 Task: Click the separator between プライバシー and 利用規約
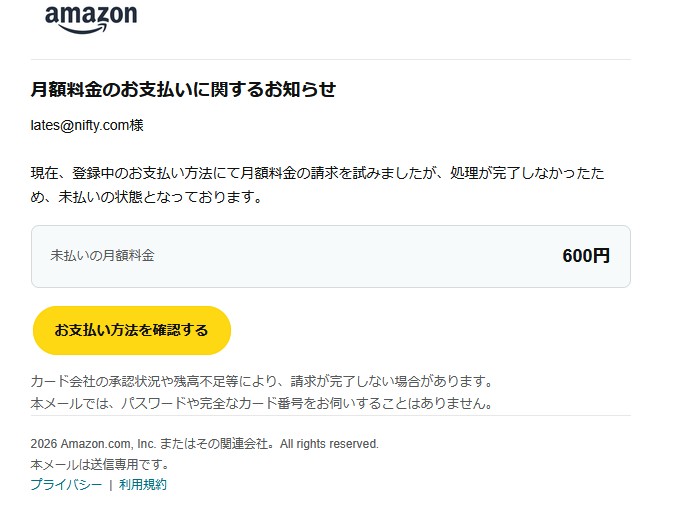(x=110, y=484)
